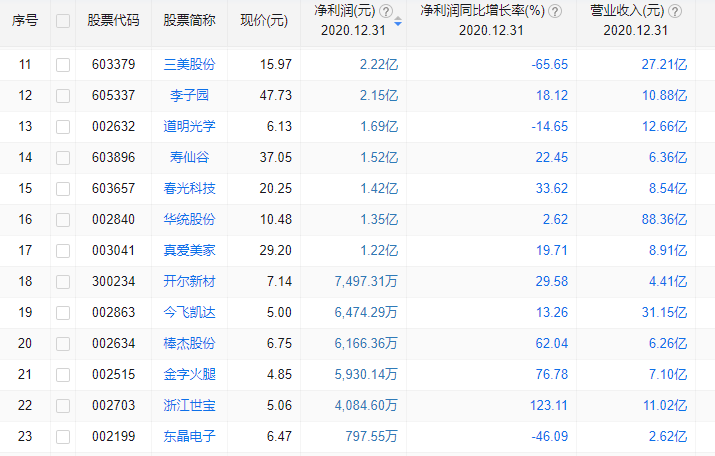Open help icon next to 营业收入(元) header
Image resolution: width=715 pixels, height=456 pixels.
click(x=674, y=11)
